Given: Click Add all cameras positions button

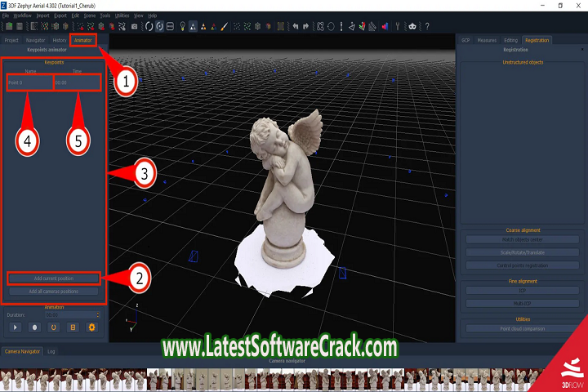Looking at the screenshot, I should 53,291.
